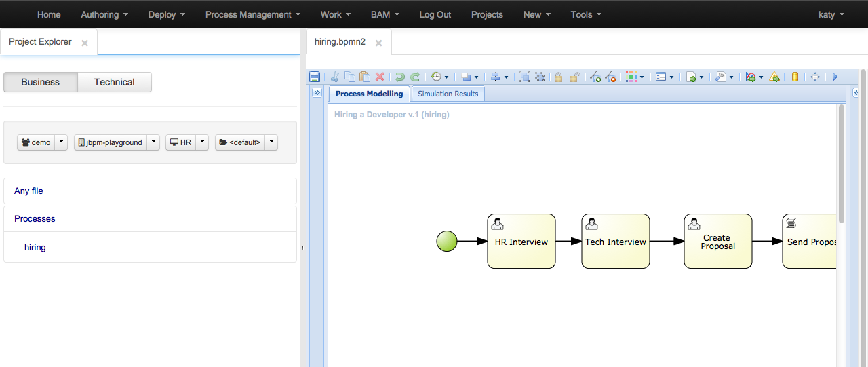The width and height of the screenshot is (868, 367).
Task: Expand left palette with double-arrow button
Action: [x=317, y=94]
